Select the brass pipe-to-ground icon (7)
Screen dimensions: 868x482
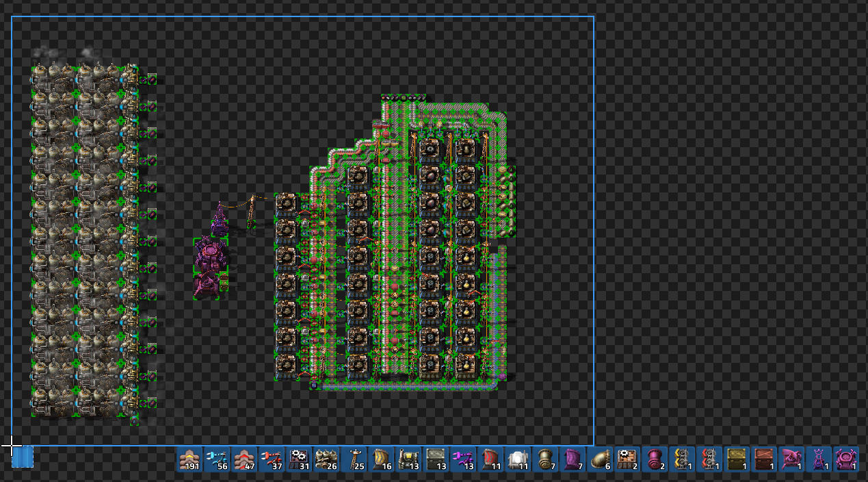(x=544, y=459)
